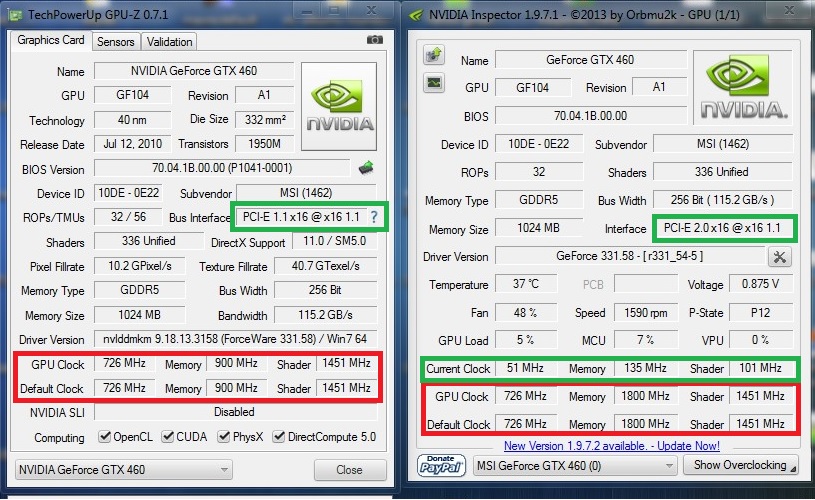The image size is (815, 500).
Task: Click the Bus Interface question mark icon
Action: tap(374, 217)
